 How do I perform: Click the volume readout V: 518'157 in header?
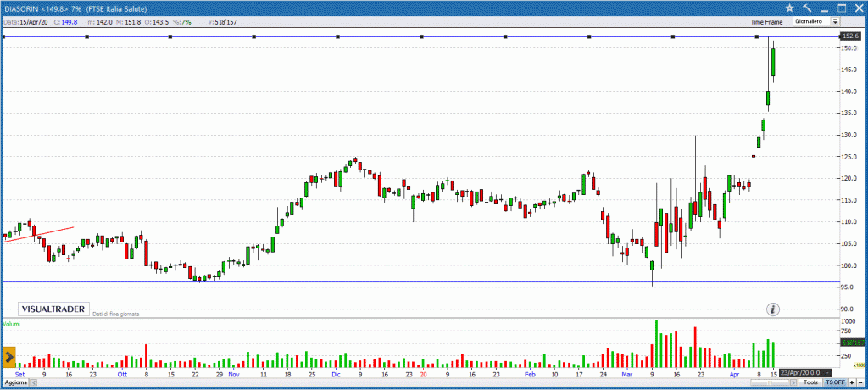[x=223, y=22]
